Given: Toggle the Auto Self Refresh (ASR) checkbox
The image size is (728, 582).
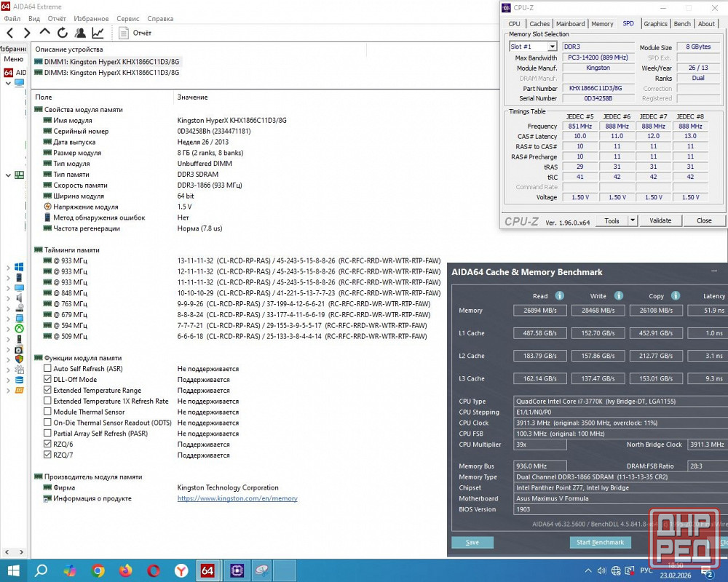Looking at the screenshot, I should (x=48, y=369).
